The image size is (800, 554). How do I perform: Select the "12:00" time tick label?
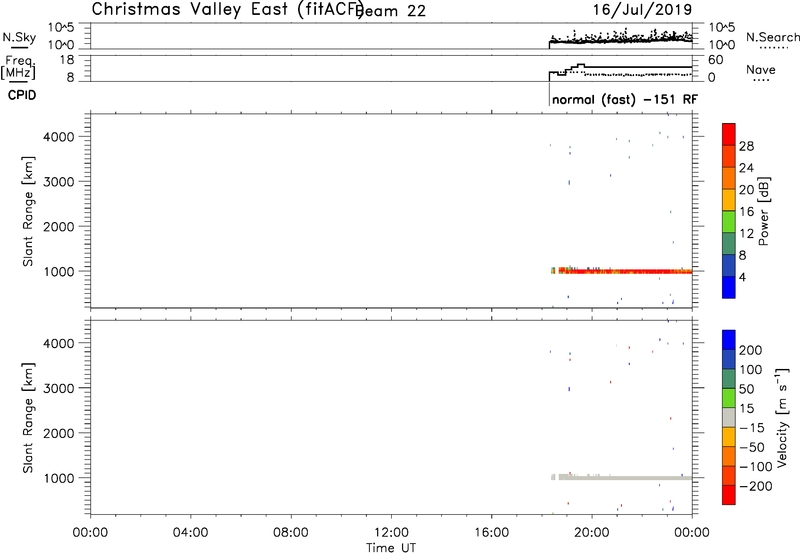[x=391, y=533]
